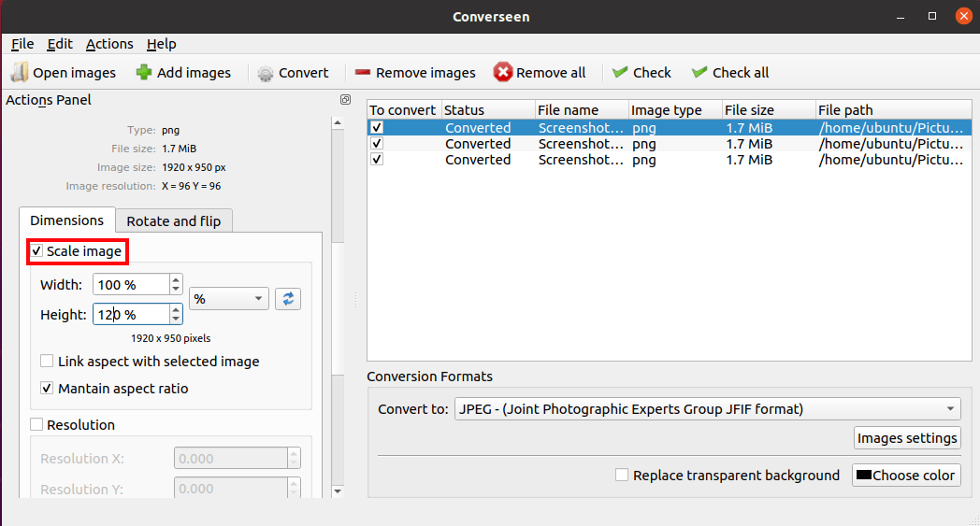Sort by the Status column header
The image size is (980, 526).
point(488,110)
